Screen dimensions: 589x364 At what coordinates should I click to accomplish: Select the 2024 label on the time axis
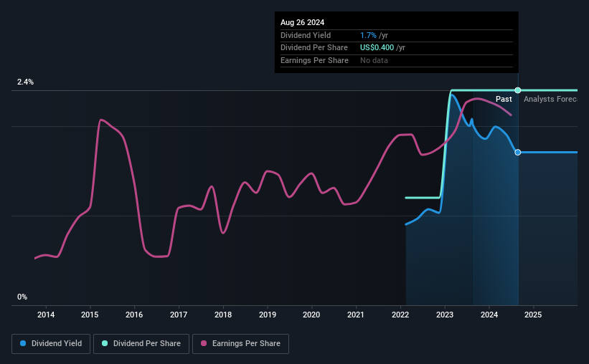tap(489, 315)
